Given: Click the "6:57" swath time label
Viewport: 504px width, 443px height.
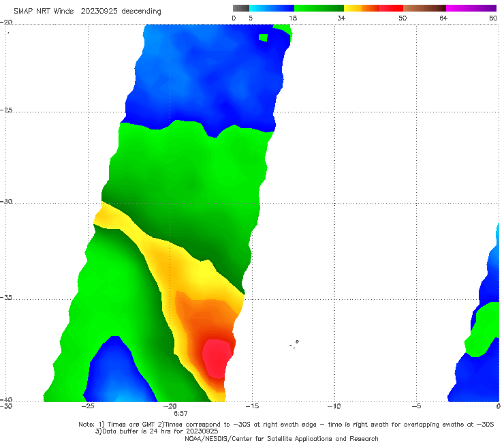Looking at the screenshot, I should tap(180, 414).
